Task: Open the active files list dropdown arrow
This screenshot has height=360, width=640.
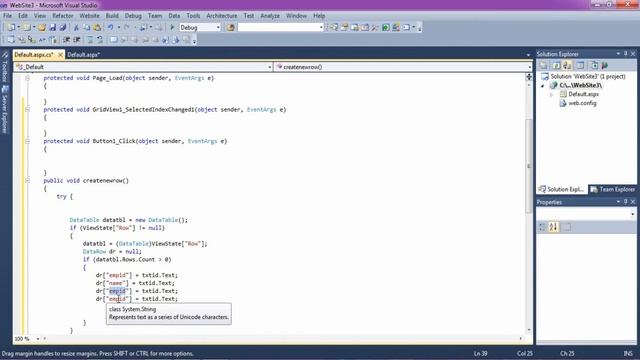Action: (528, 55)
